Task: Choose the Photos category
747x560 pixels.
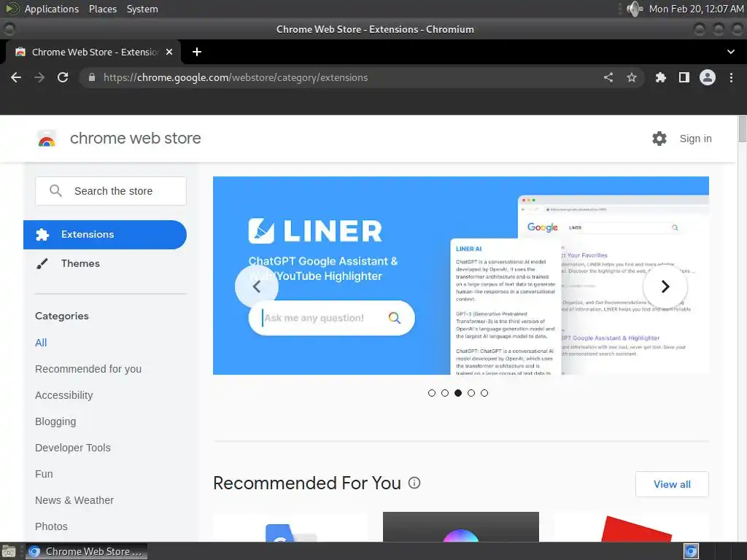Action: click(x=51, y=526)
